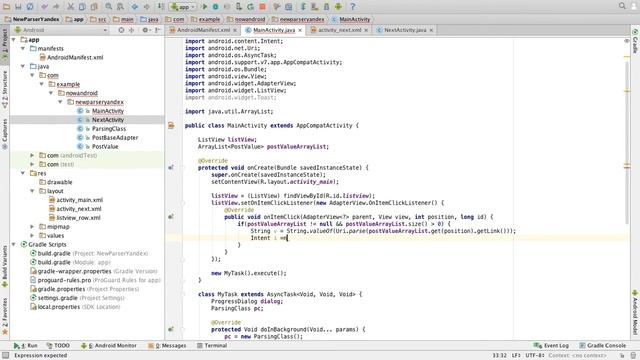Click the Help question mark icon
Screen dimensions: 640x360
tap(353, 7)
